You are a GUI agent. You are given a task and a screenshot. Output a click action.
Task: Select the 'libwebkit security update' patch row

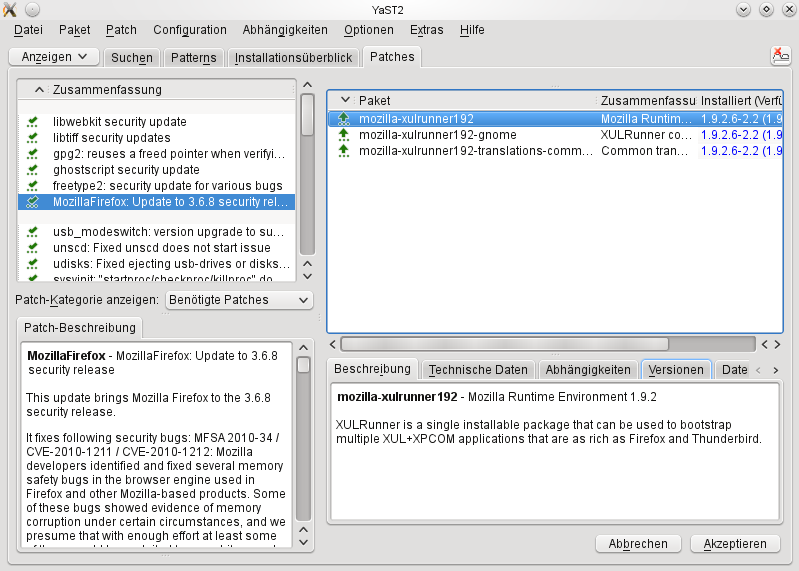[x=156, y=122]
